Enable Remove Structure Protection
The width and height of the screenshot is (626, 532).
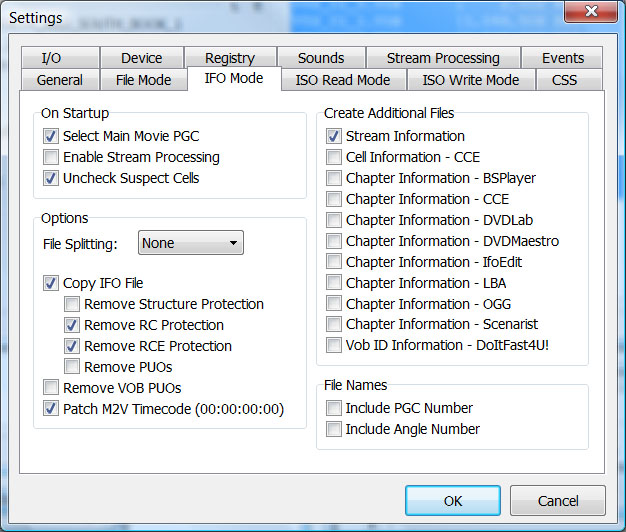72,304
